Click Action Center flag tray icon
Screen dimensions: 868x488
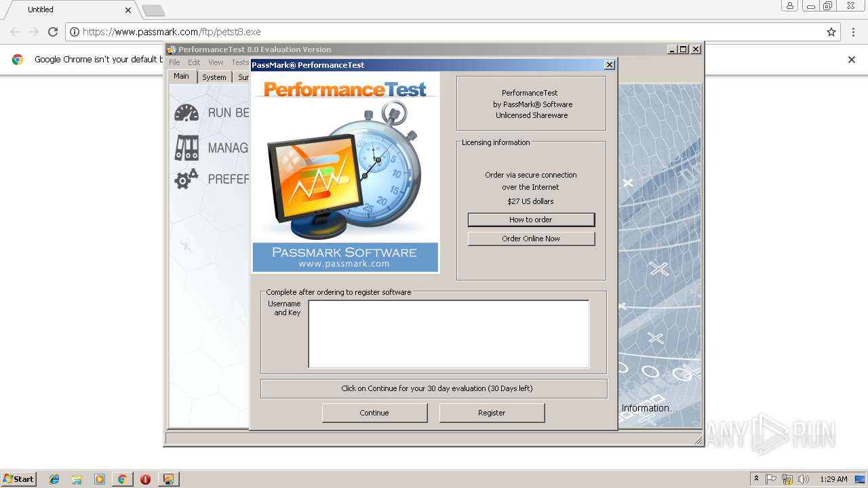point(771,479)
